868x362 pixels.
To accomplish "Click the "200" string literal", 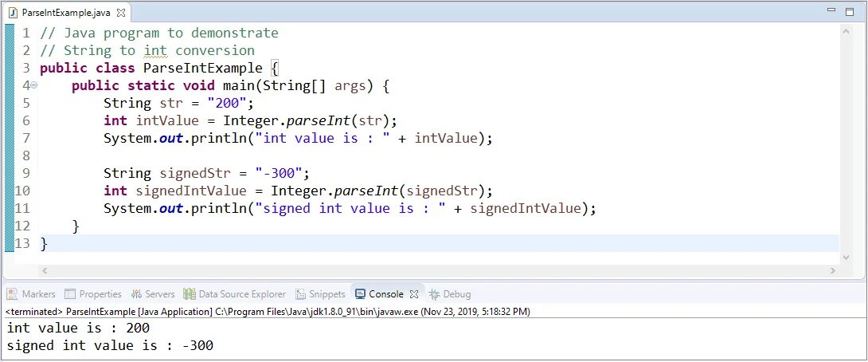I will (x=227, y=103).
